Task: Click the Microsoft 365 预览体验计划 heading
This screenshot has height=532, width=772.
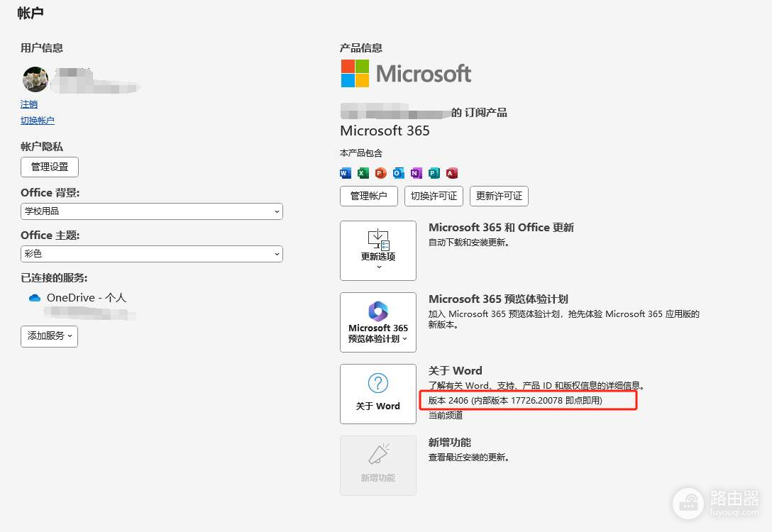Action: point(498,299)
